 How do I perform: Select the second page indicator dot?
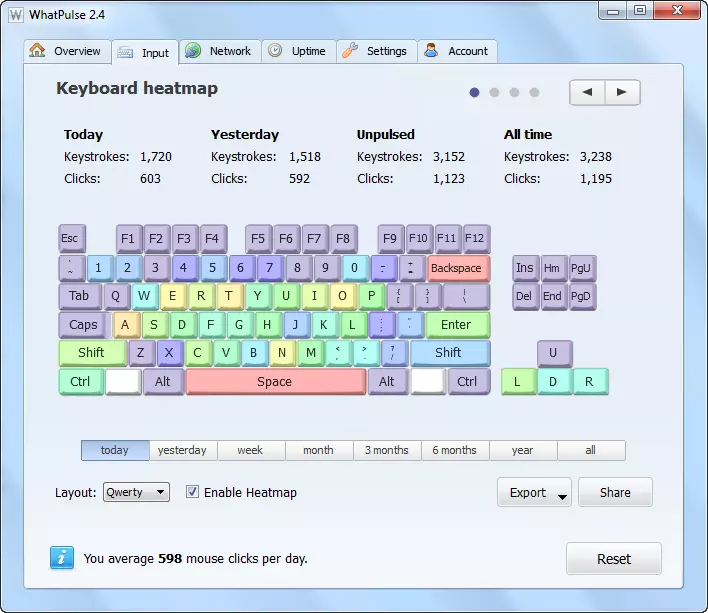click(x=494, y=93)
